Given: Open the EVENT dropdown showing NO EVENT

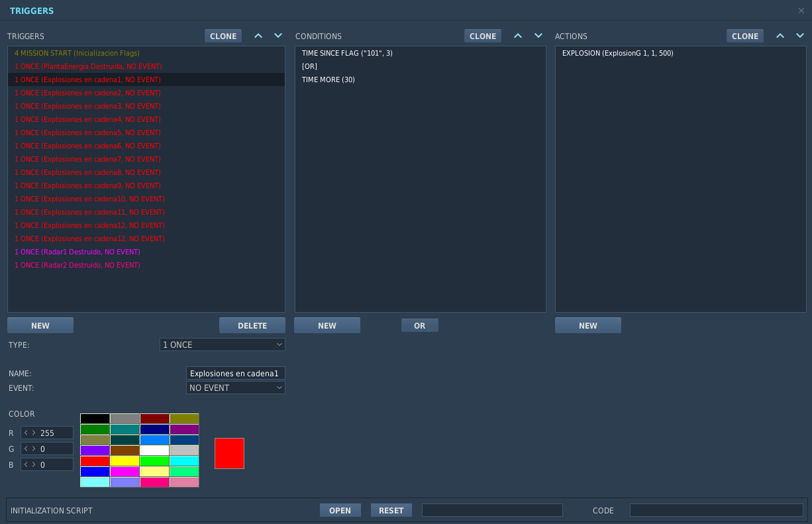Looking at the screenshot, I should coord(236,388).
